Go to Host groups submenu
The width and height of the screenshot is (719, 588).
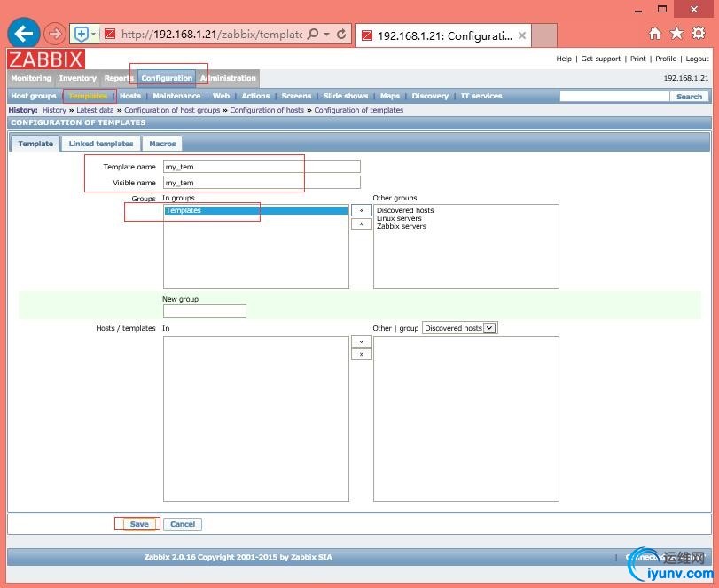pyautogui.click(x=34, y=96)
